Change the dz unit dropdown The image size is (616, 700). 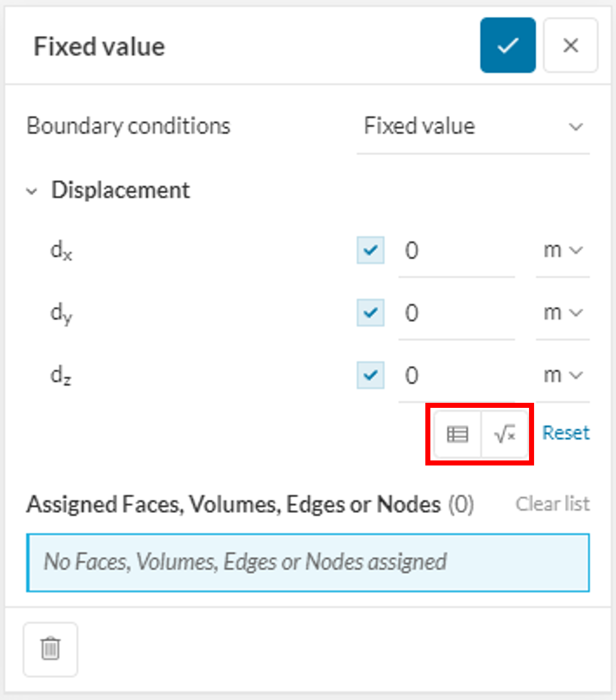coord(562,375)
